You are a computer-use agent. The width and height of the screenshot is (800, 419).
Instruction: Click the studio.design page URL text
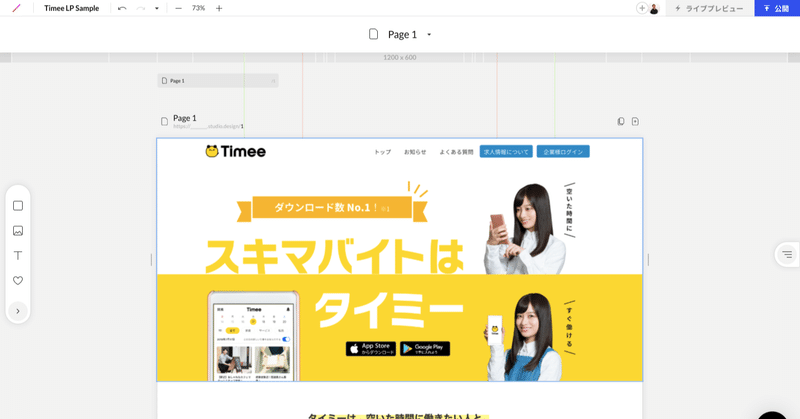(208, 126)
